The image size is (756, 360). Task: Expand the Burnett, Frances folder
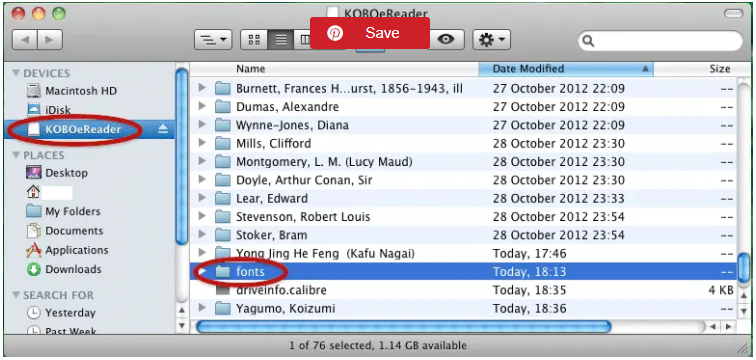(x=202, y=88)
